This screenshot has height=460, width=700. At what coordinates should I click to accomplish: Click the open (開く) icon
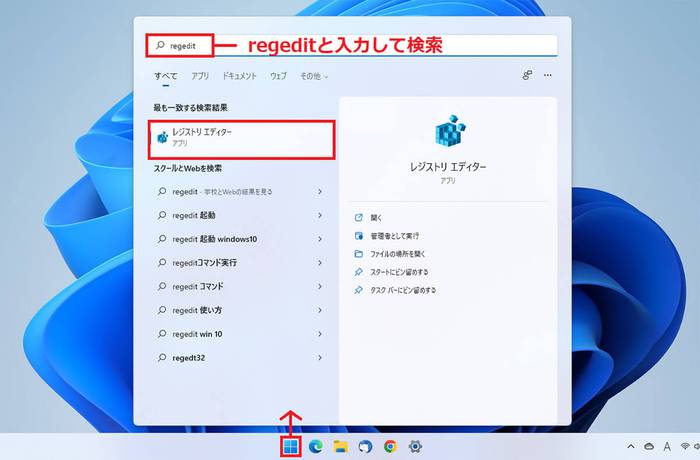(358, 217)
